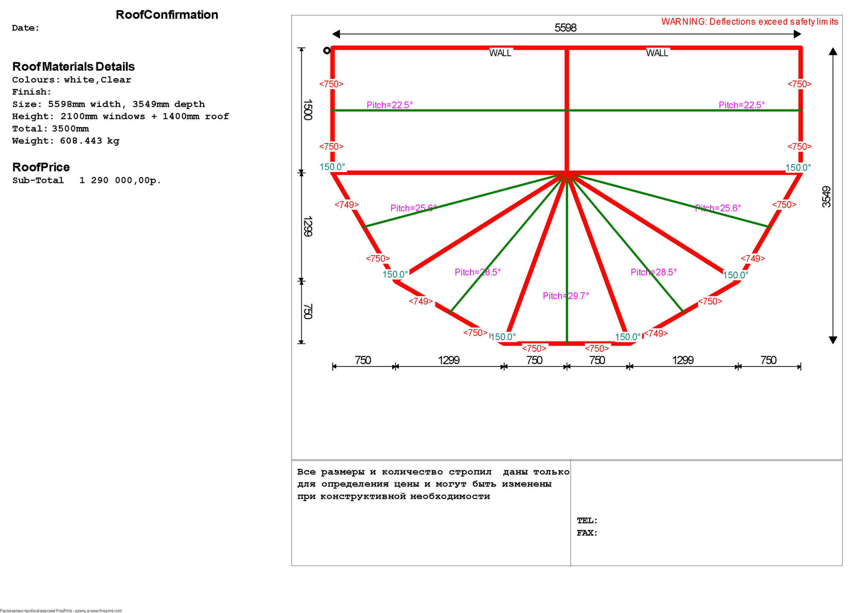Click the downward arrowhead of the 3549 dimension
Viewport: 868px width, 613px height.
pyautogui.click(x=832, y=340)
